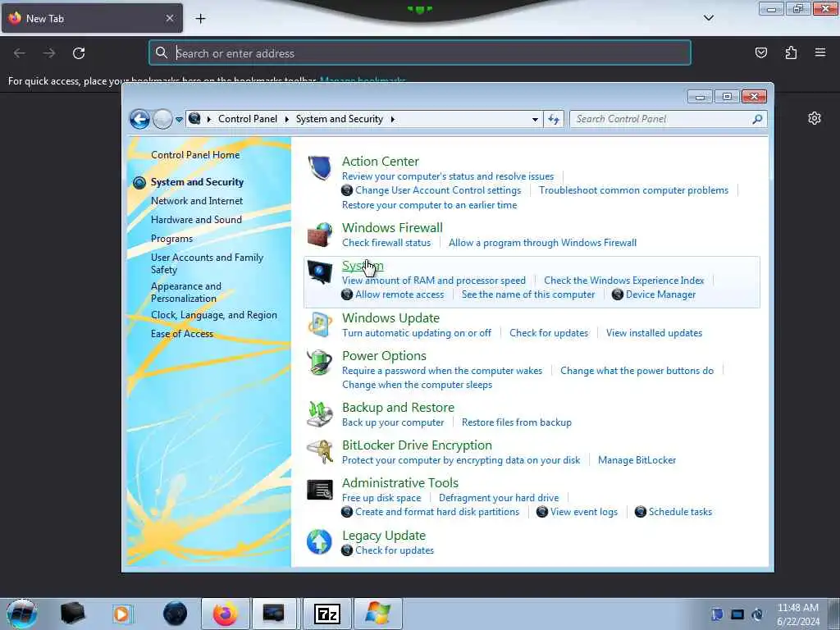Open the Administrative Tools icon
Image resolution: width=840 pixels, height=630 pixels.
(x=319, y=490)
